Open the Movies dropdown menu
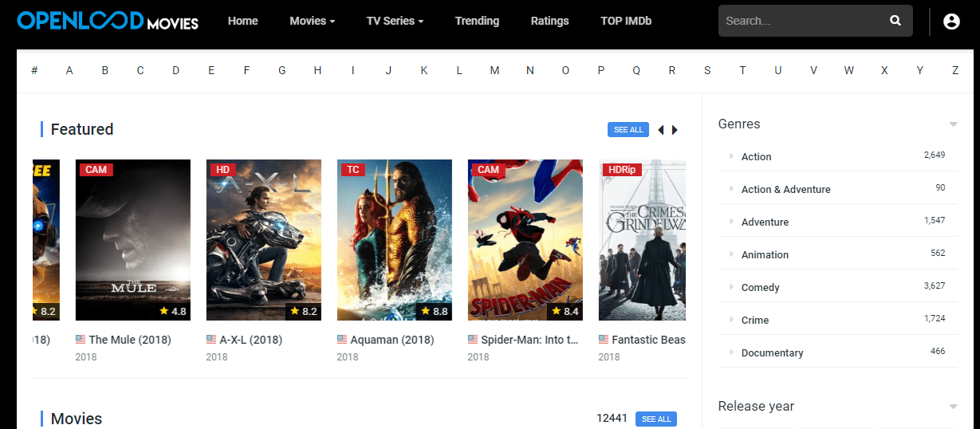Viewport: 980px width, 429px height. (x=313, y=21)
